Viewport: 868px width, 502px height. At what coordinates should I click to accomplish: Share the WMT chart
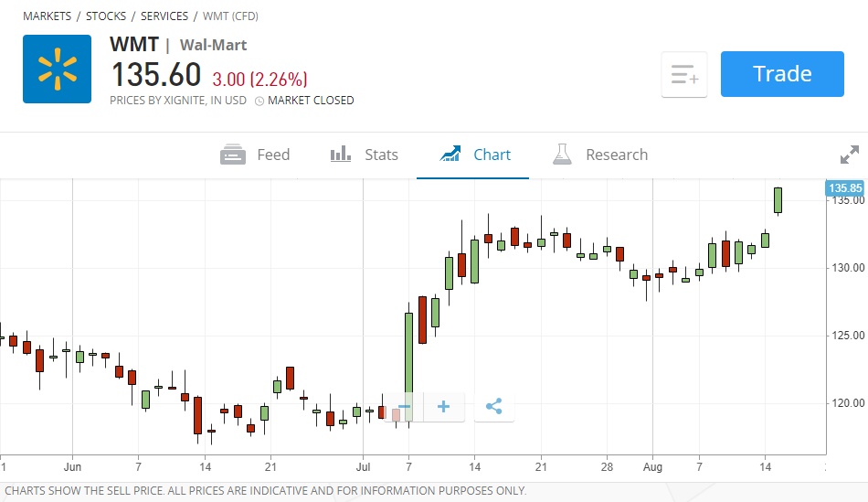point(494,407)
